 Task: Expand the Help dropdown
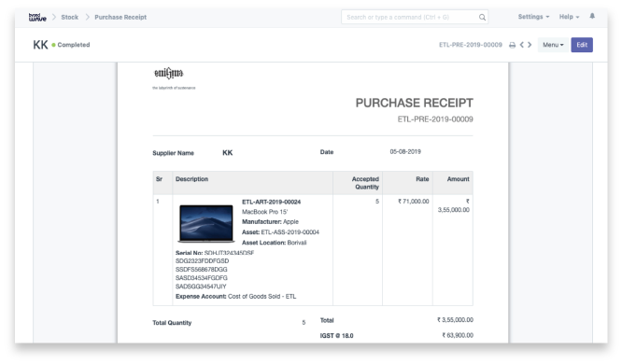pos(570,17)
